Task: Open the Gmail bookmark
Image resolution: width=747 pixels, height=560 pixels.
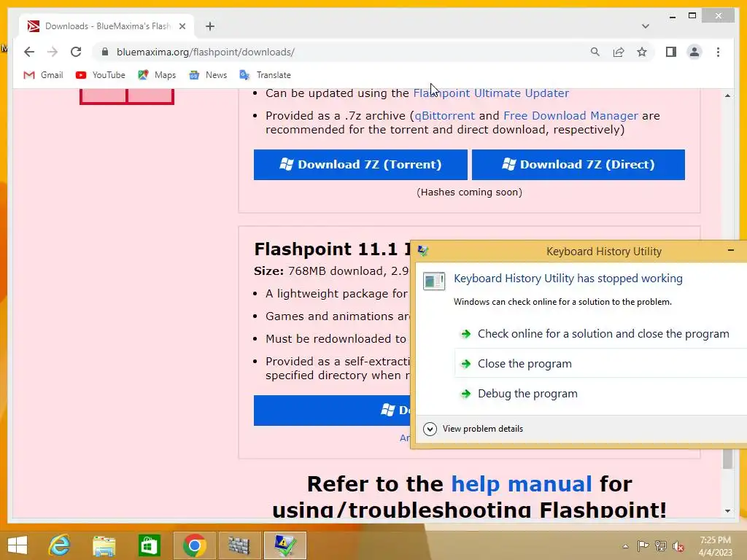Action: [x=43, y=75]
